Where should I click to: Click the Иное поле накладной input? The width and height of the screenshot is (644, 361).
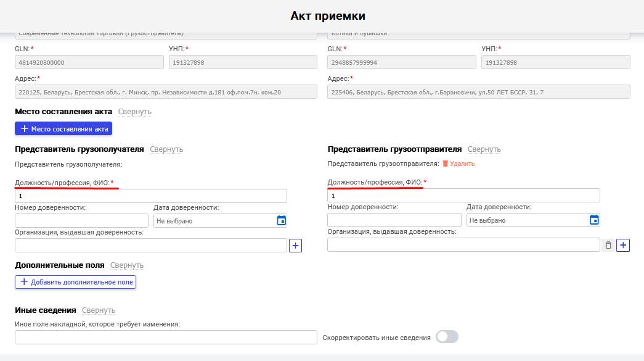pyautogui.click(x=166, y=338)
